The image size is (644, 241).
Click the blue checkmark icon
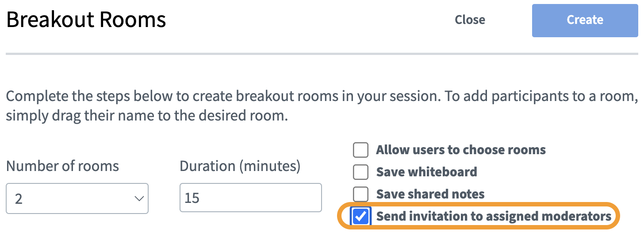361,216
